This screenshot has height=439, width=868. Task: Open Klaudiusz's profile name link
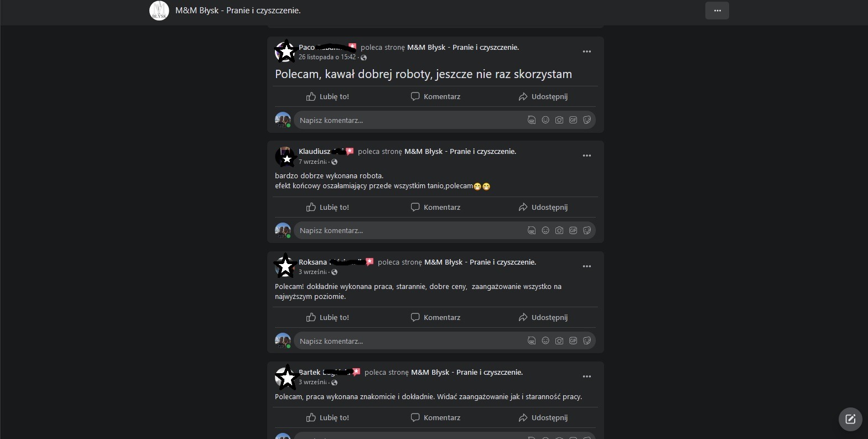coord(322,151)
